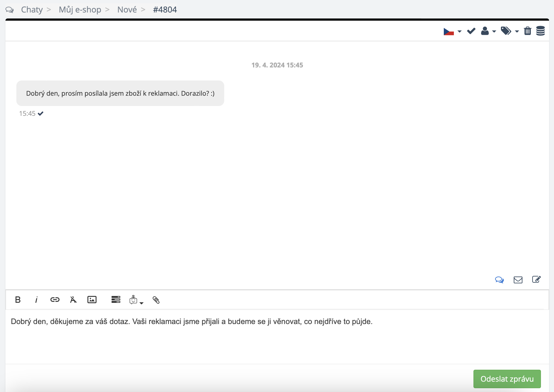Click the date header 19. 4. 2024 15:45
Screen dimensions: 554x392
coord(277,65)
